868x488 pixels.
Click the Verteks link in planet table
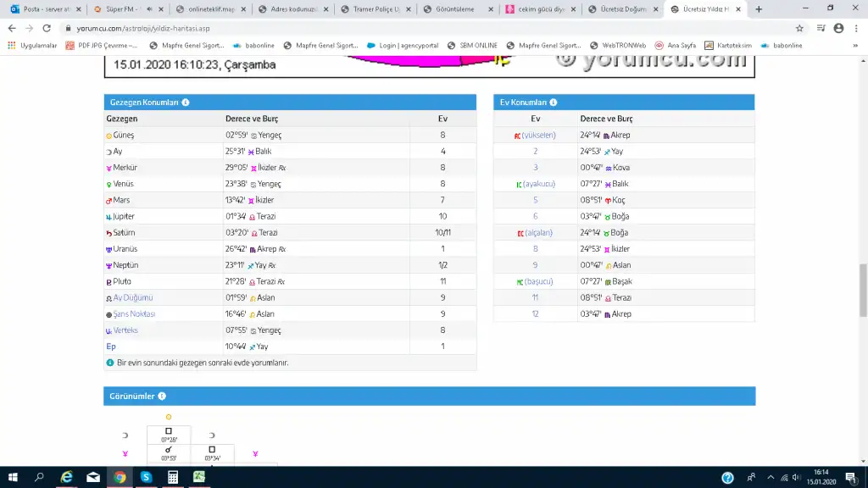[125, 330]
